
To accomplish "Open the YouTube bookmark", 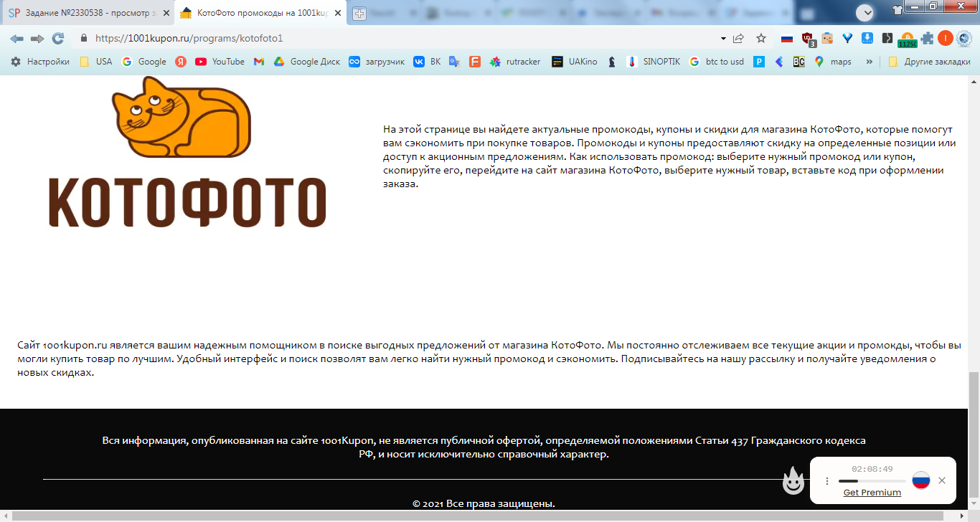I will click(220, 62).
